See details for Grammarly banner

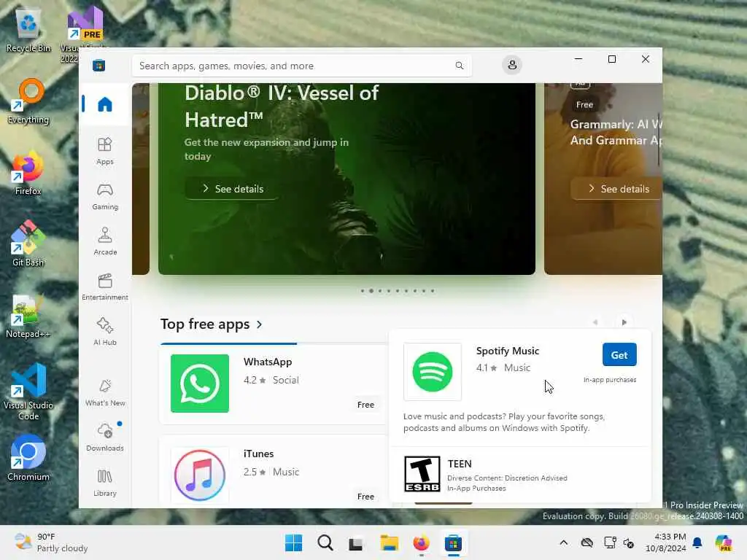pos(617,189)
